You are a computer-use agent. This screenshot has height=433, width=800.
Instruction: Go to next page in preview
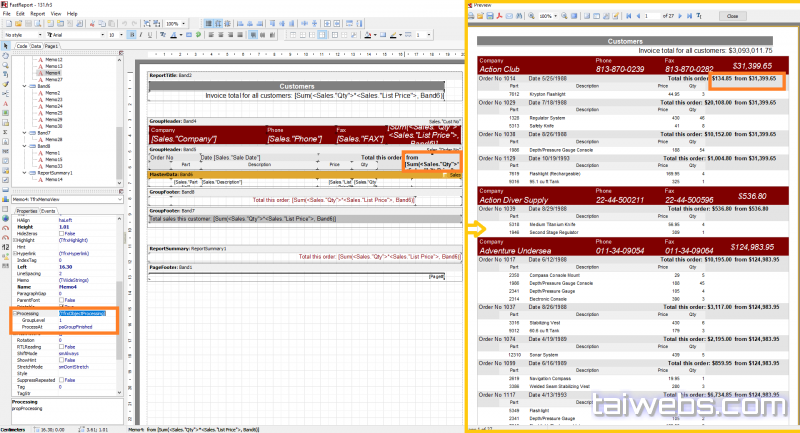click(x=681, y=17)
